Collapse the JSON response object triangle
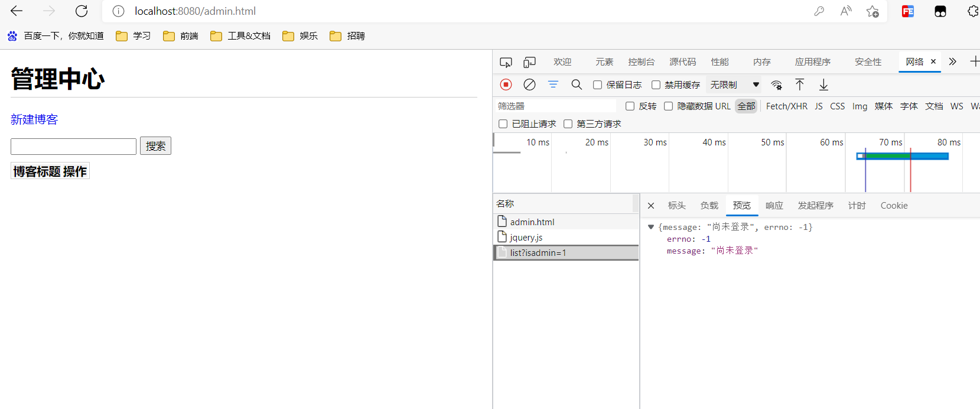Image resolution: width=980 pixels, height=409 pixels. point(651,227)
